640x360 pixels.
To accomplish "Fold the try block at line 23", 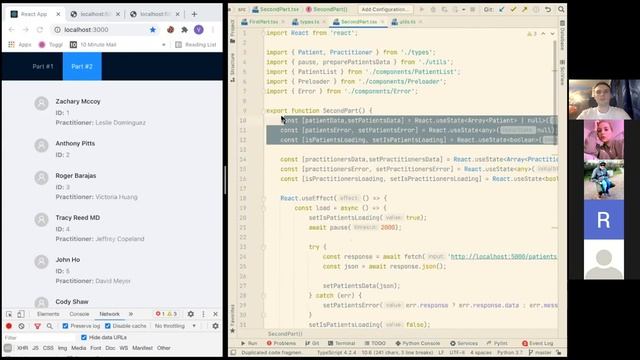I will click(x=263, y=247).
